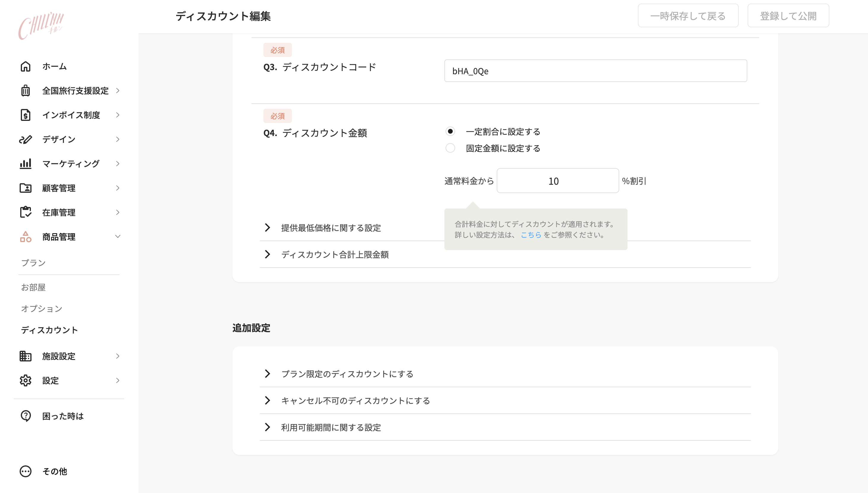Image resolution: width=868 pixels, height=493 pixels.
Task: Select the 一定割合に設定する radio button
Action: tap(451, 131)
